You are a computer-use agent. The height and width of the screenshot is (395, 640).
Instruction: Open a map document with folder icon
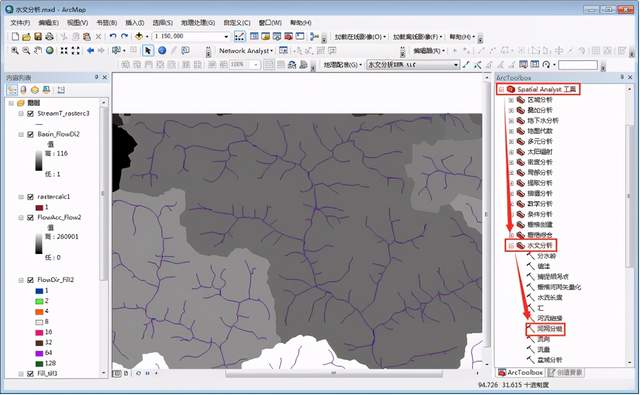click(x=27, y=37)
